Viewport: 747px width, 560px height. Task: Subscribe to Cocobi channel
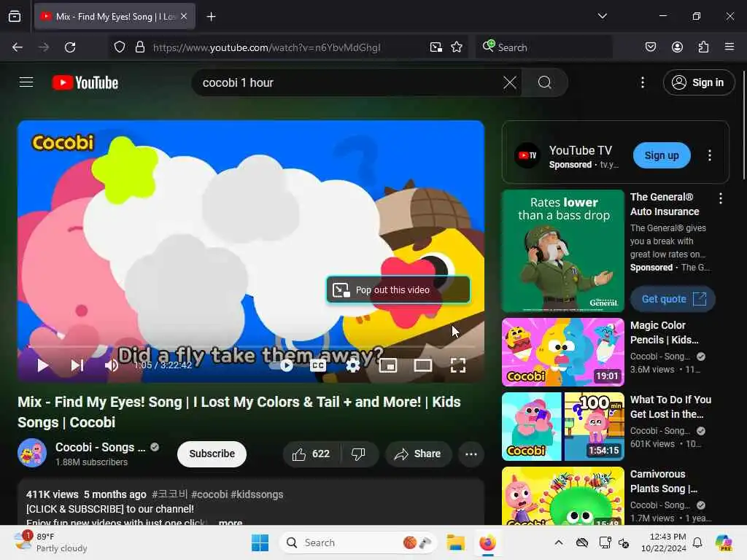pos(212,454)
